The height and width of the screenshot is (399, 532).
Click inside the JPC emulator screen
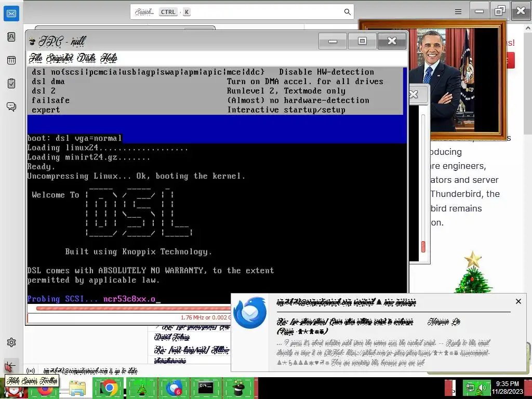point(217,185)
